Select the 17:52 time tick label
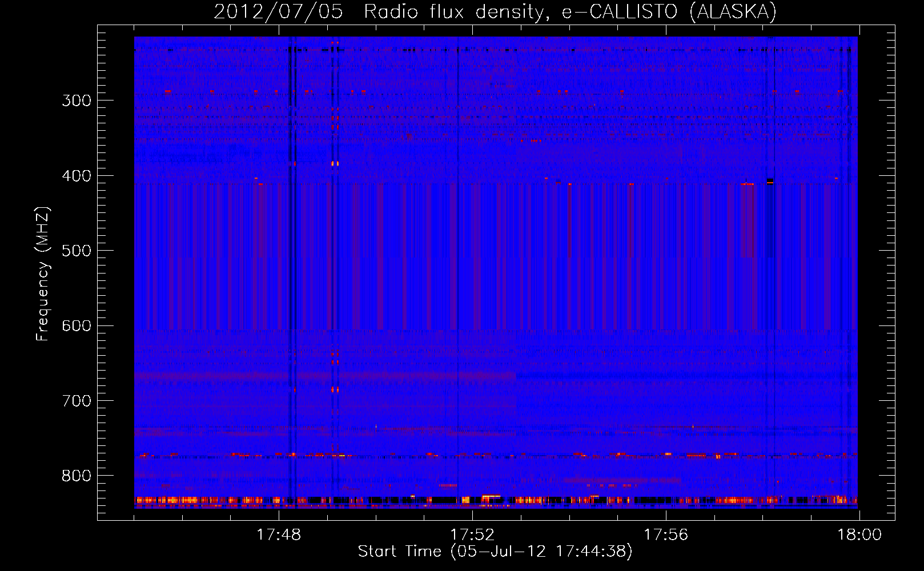Image resolution: width=924 pixels, height=571 pixels. coord(472,535)
